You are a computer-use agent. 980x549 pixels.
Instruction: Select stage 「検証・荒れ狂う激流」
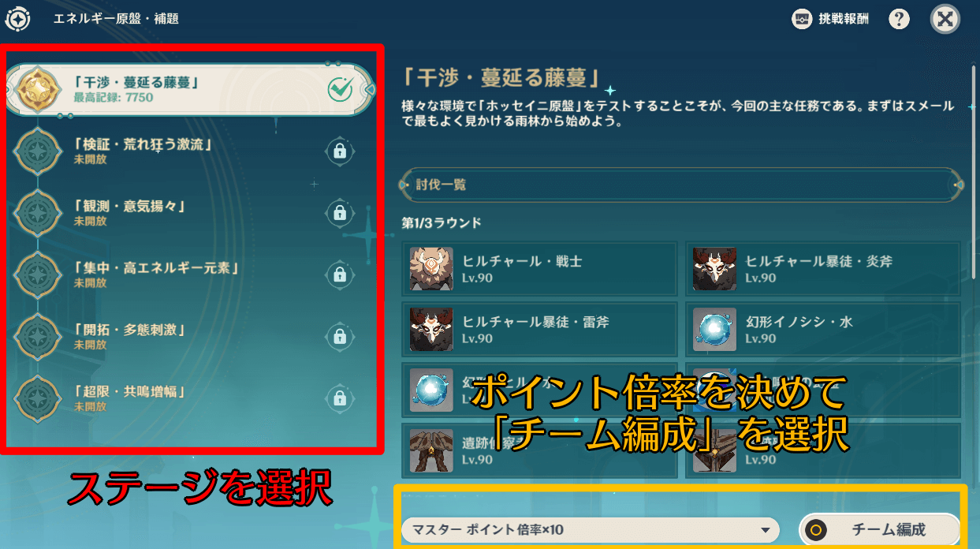coord(189,151)
